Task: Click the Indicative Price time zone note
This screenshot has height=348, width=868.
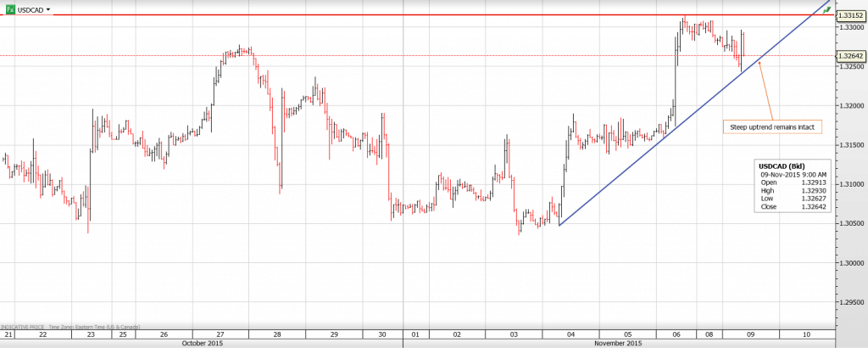Action: 70,326
